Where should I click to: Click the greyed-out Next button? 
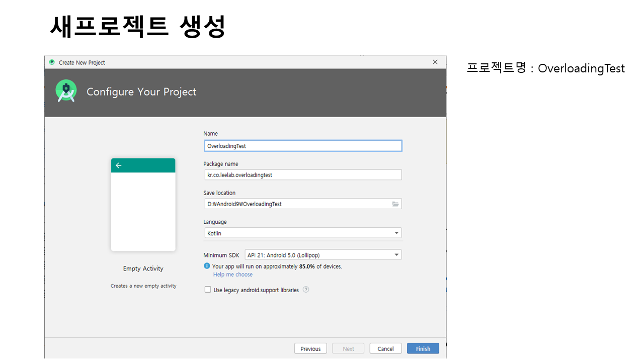(348, 348)
